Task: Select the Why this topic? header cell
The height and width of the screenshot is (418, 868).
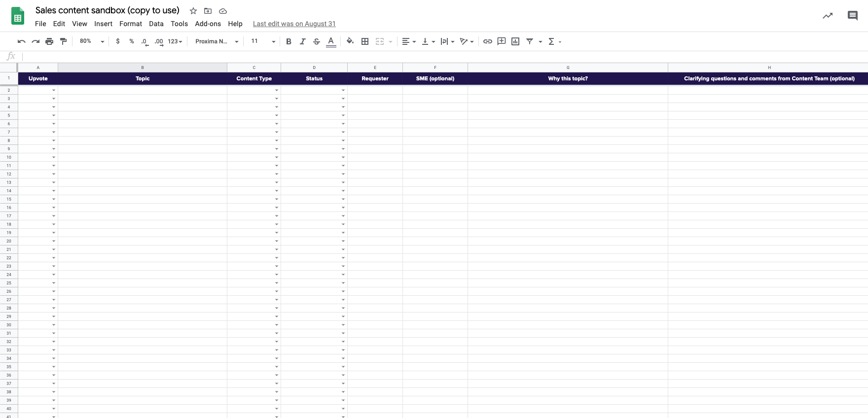Action: pyautogui.click(x=568, y=78)
